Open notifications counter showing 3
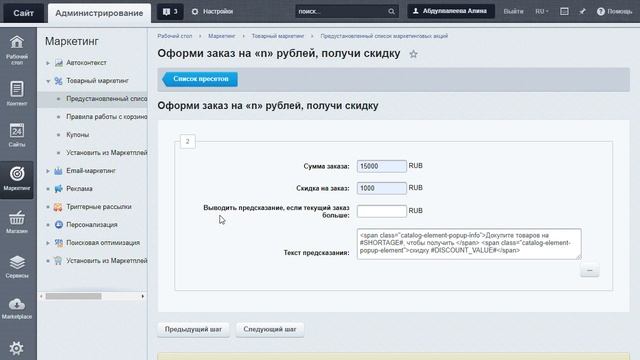 click(x=170, y=11)
